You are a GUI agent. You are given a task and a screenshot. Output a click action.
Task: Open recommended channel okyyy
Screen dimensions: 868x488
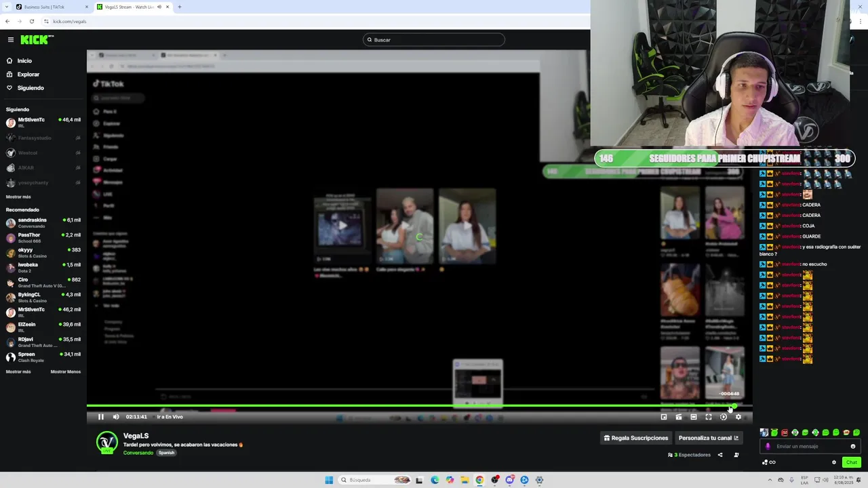click(x=43, y=253)
